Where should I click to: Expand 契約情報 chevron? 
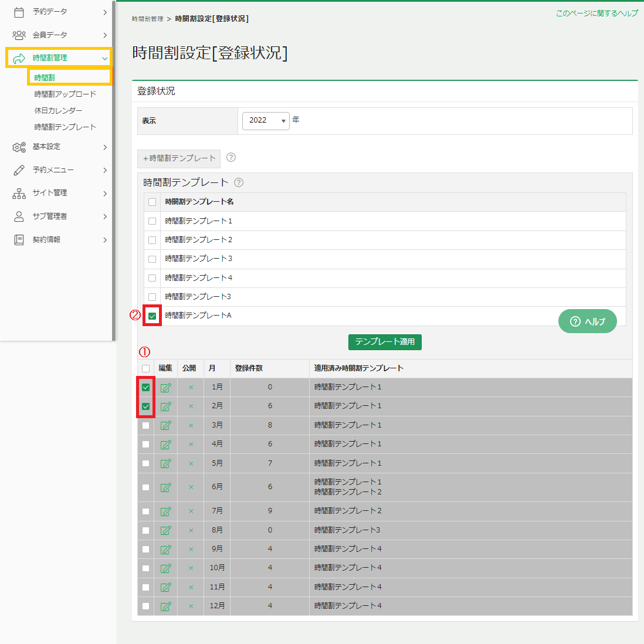point(105,240)
